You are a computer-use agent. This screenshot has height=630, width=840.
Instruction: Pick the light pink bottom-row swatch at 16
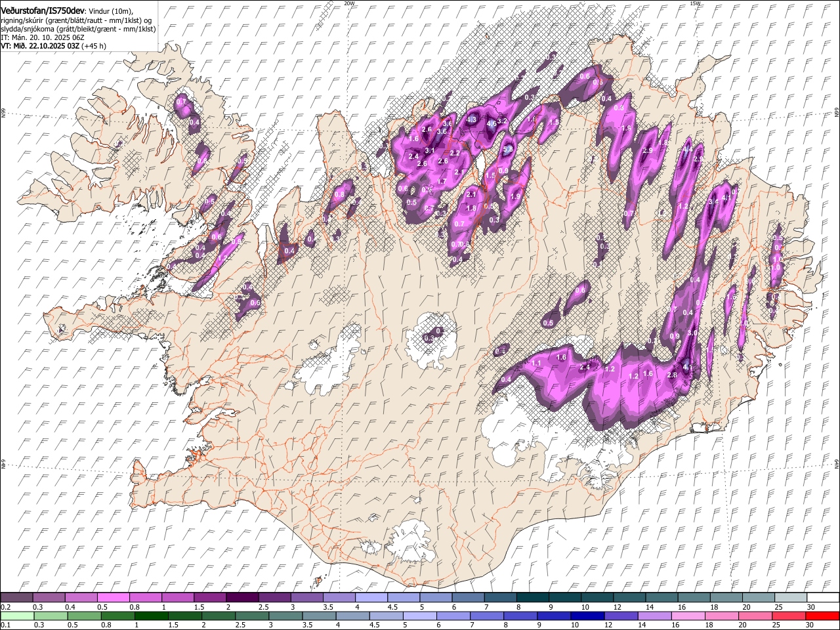(x=688, y=616)
